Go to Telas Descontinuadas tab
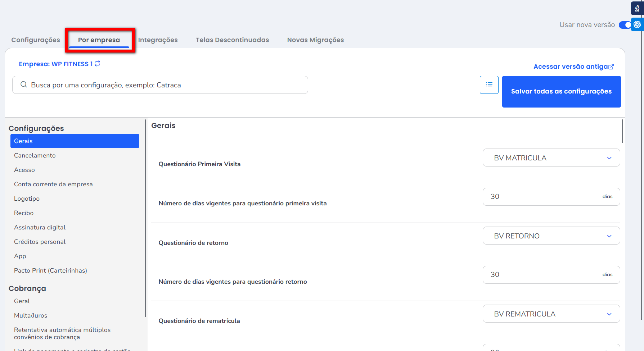Image resolution: width=644 pixels, height=351 pixels. point(232,40)
